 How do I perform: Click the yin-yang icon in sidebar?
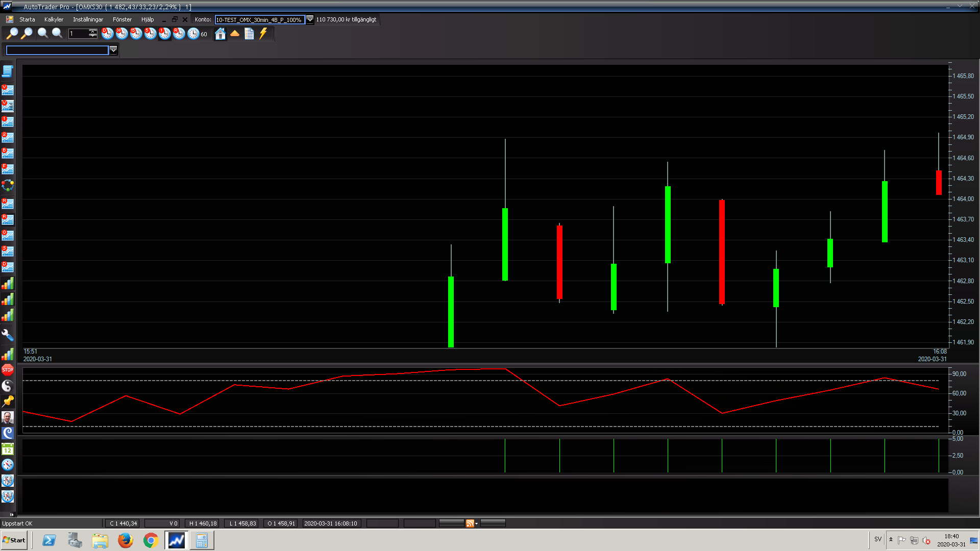click(8, 386)
